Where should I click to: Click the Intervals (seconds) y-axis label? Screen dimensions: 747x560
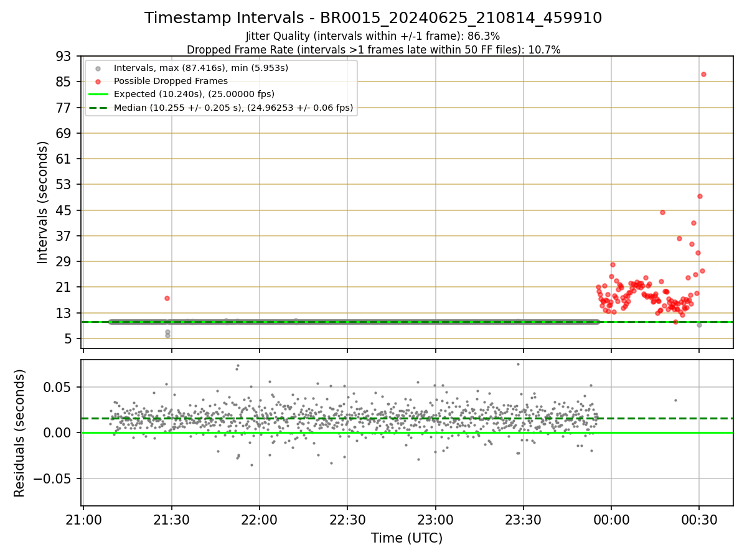[43, 202]
